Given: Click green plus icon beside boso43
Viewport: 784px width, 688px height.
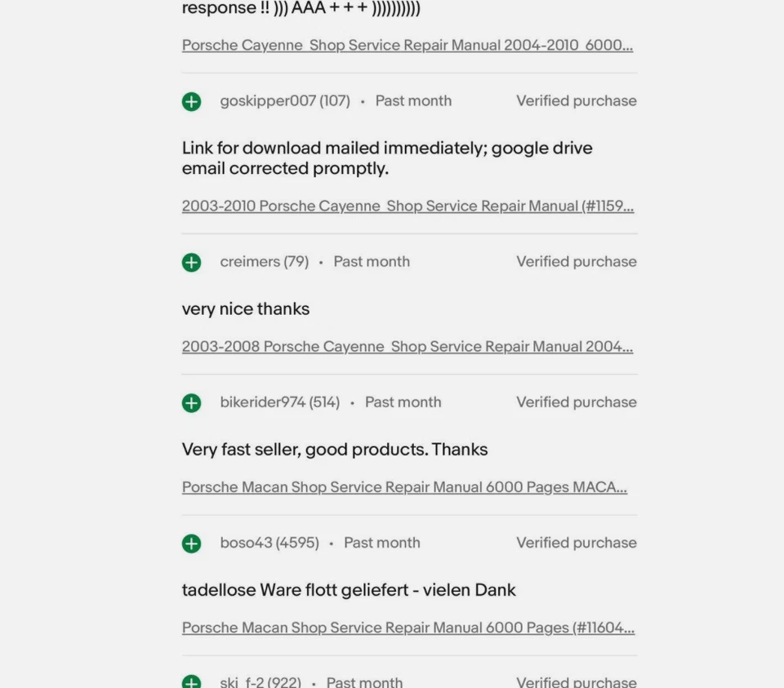Looking at the screenshot, I should [191, 543].
